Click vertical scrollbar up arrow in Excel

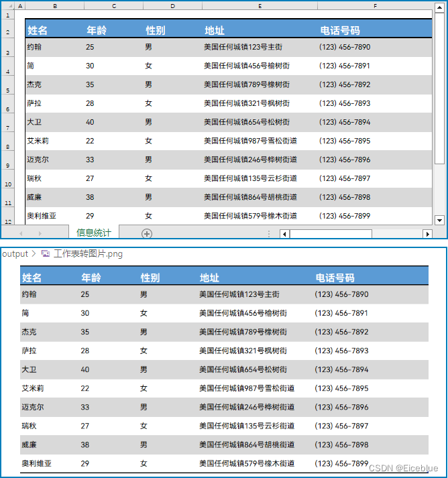pyautogui.click(x=439, y=7)
